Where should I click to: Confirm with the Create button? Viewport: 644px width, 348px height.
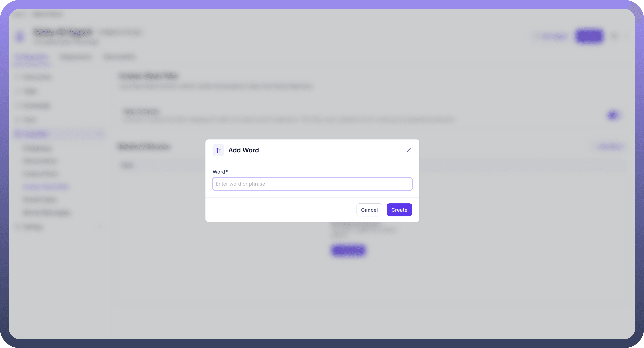[399, 210]
